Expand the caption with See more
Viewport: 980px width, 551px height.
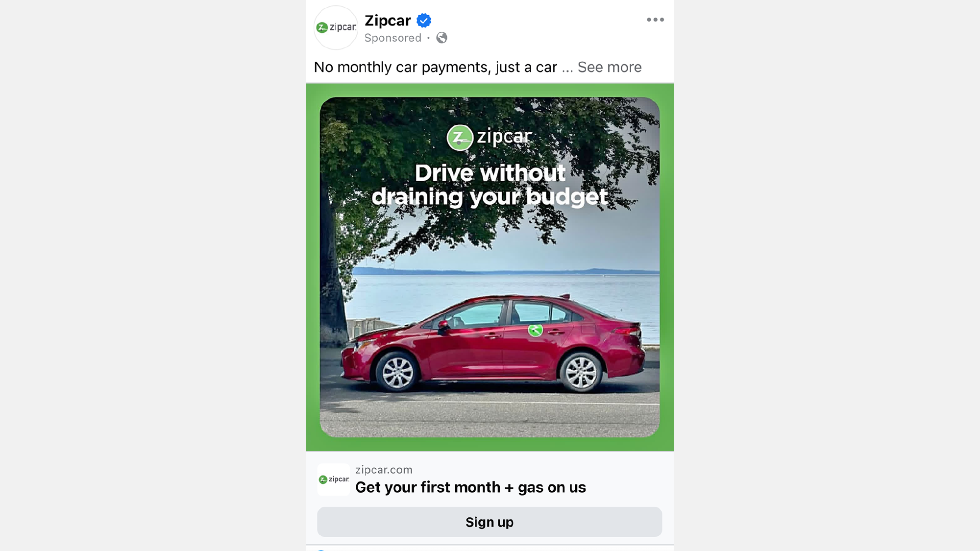click(609, 67)
